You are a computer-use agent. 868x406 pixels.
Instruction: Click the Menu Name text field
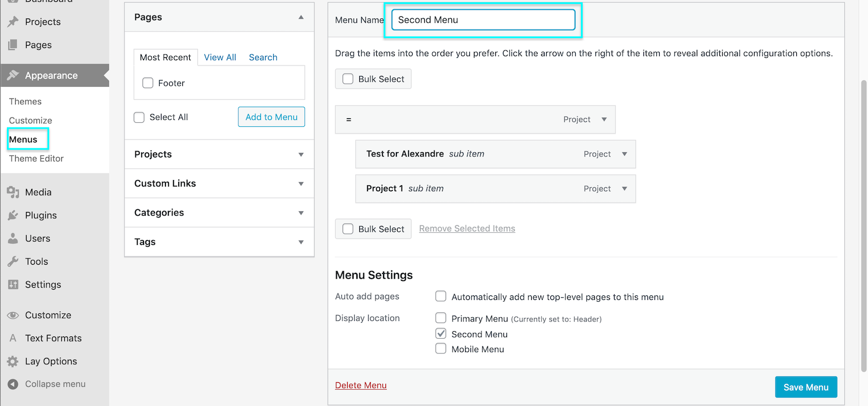pyautogui.click(x=483, y=20)
